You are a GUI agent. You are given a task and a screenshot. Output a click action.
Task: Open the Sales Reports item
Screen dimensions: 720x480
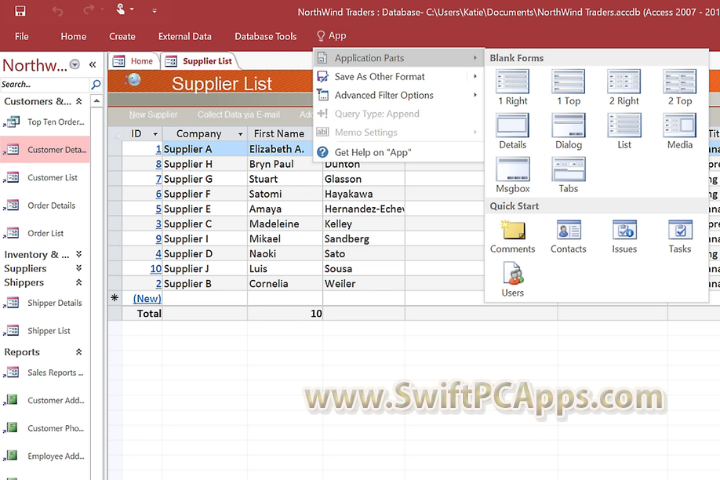[45, 373]
